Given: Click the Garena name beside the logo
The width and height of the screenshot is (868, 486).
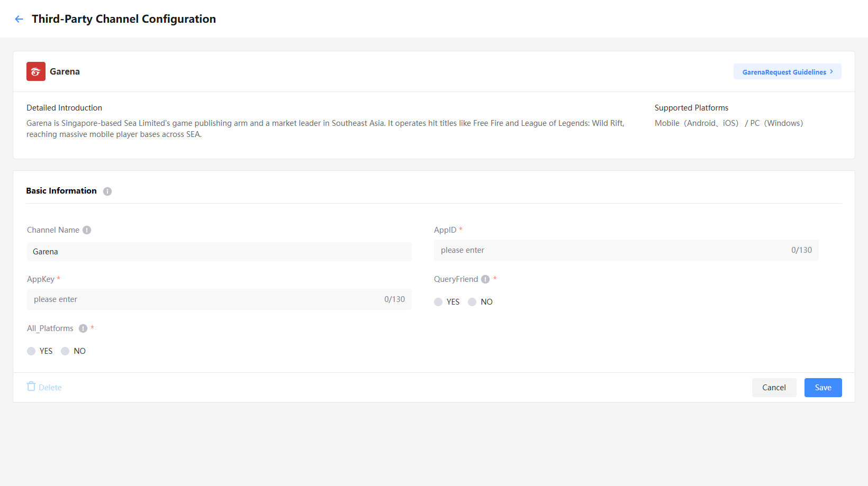Looking at the screenshot, I should [x=65, y=71].
